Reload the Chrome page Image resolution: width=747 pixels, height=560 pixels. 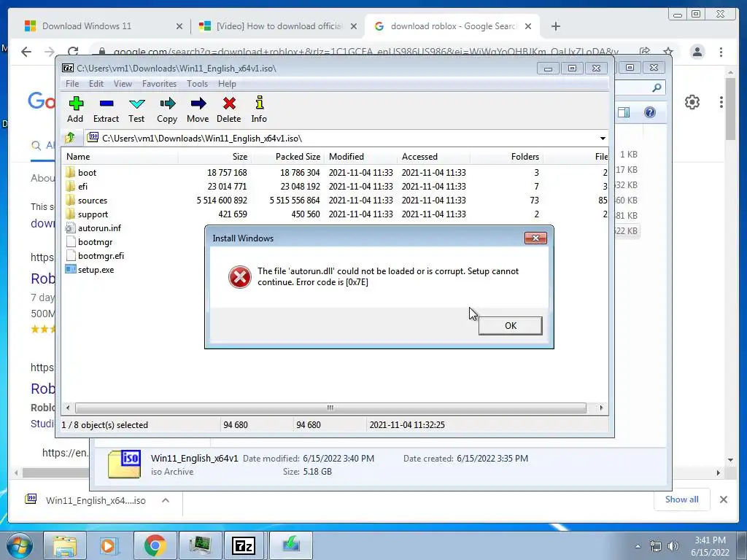73,52
